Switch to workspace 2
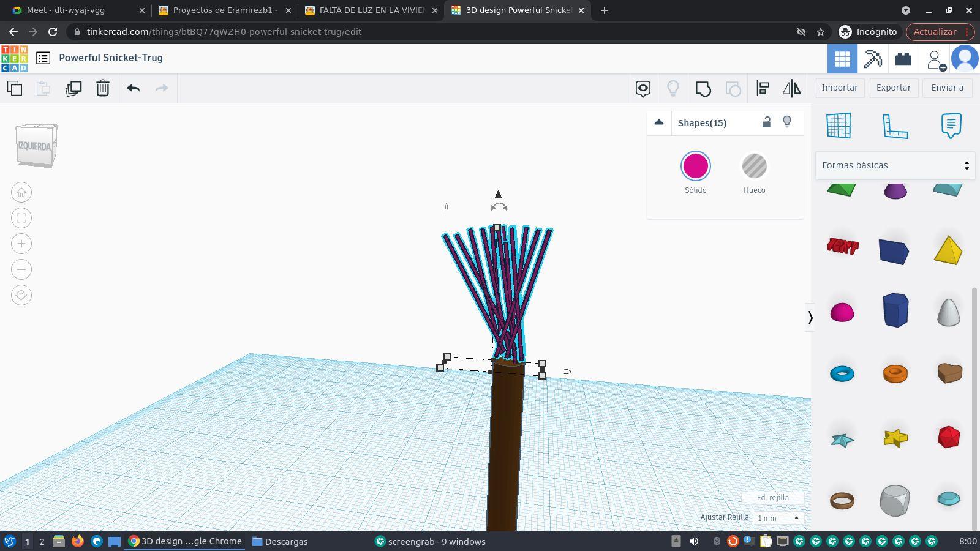The height and width of the screenshot is (551, 980). tap(42, 542)
